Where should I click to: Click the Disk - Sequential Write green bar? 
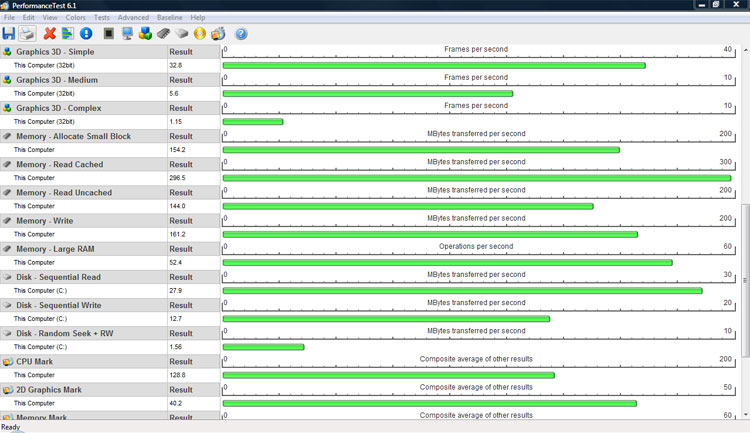(386, 319)
